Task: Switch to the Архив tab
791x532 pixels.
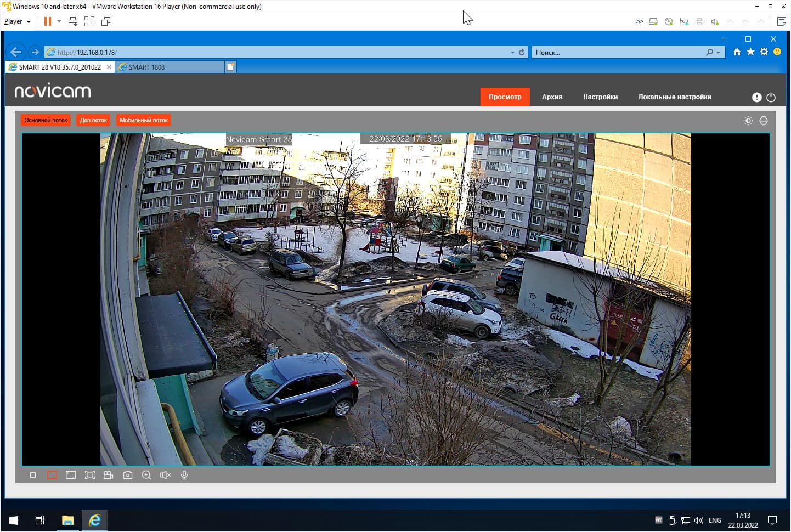Action: click(552, 97)
